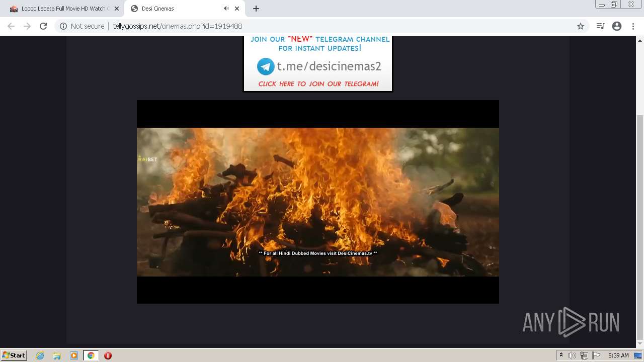Viewport: 644px width, 362px height.
Task: Switch to the Looop Lapeta Full Movie tab
Action: pyautogui.click(x=63, y=9)
